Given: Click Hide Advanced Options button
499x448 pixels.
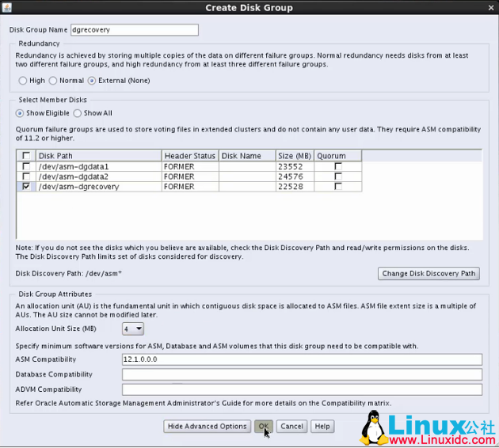Looking at the screenshot, I should tap(208, 427).
